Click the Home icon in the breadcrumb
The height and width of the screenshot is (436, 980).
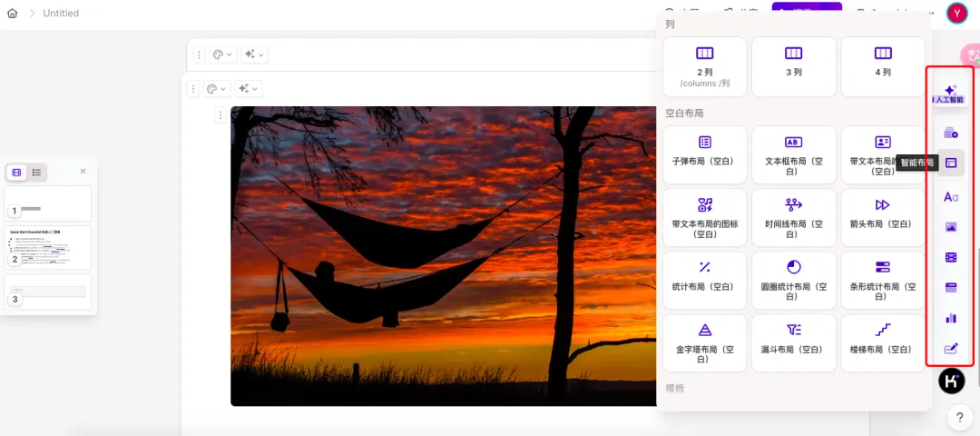12,14
